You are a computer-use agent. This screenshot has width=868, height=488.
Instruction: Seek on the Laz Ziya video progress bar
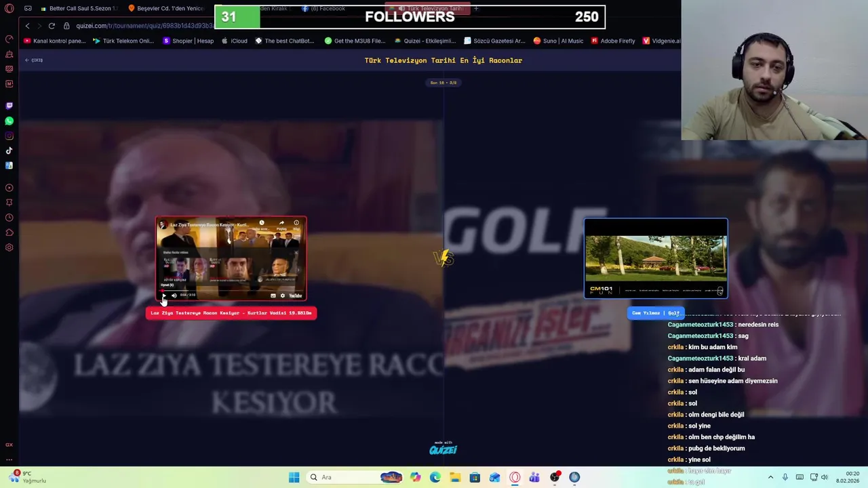click(x=231, y=290)
